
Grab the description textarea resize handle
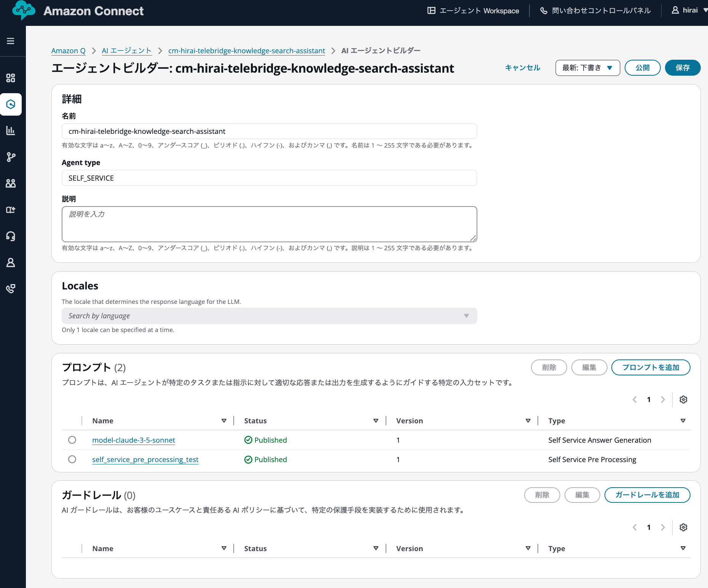pos(473,238)
